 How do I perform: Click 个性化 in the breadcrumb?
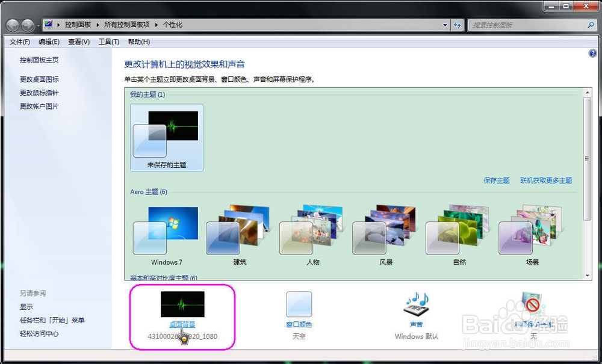172,25
